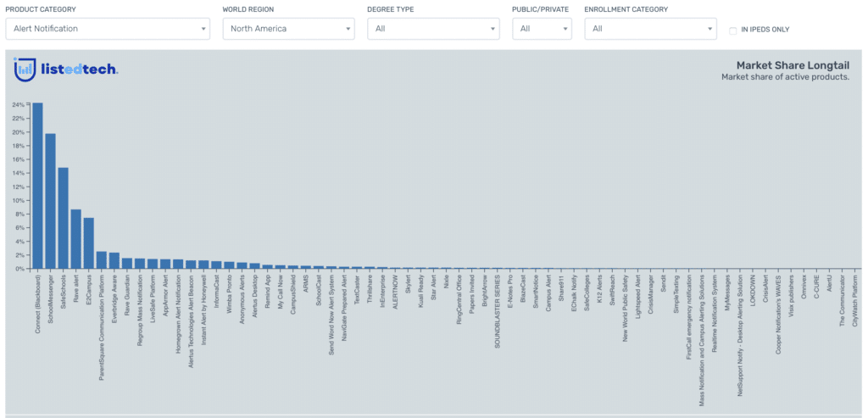Click the K12 Alerts label

coord(599,289)
